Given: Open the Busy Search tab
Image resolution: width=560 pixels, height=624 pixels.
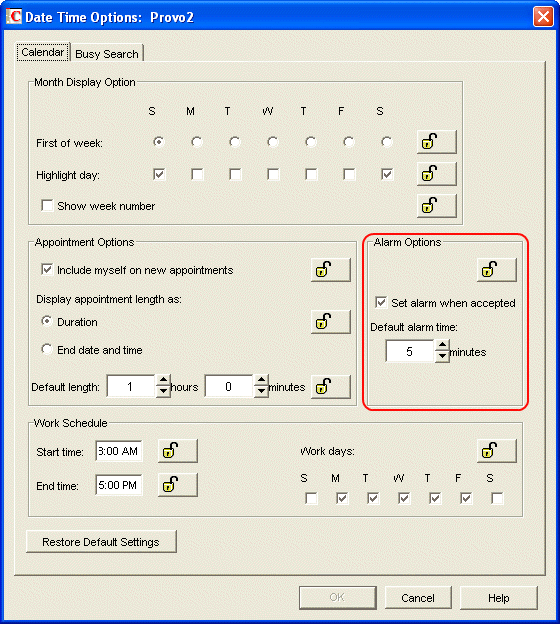Looking at the screenshot, I should pyautogui.click(x=107, y=54).
